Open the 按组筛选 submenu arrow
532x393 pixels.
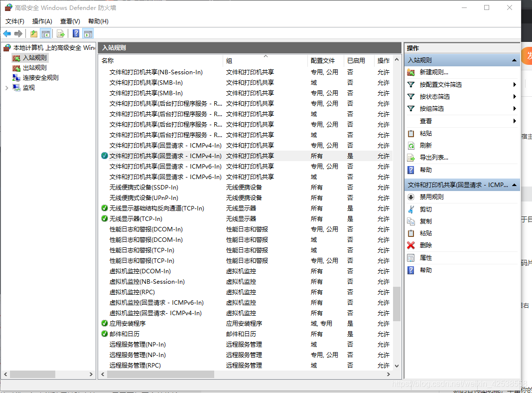[x=515, y=109]
